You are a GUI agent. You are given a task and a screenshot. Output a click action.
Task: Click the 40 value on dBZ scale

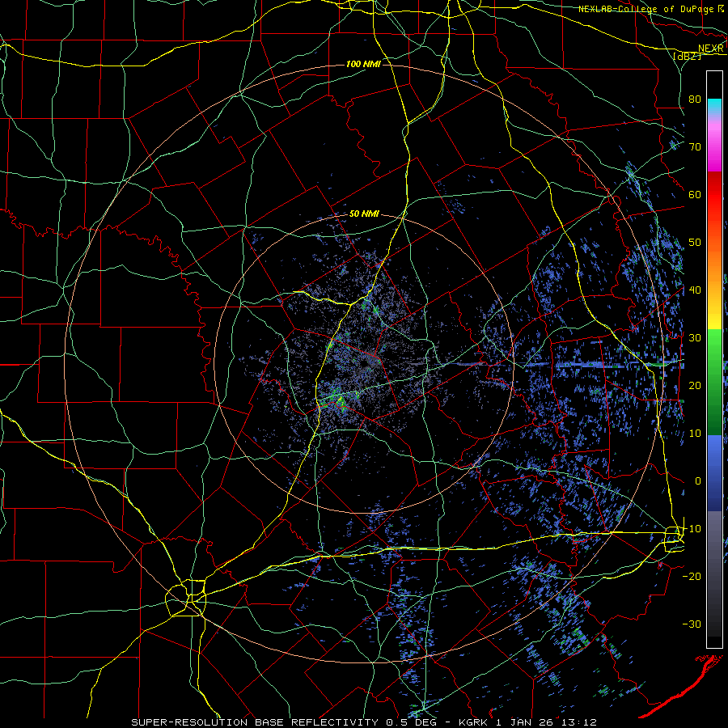click(x=695, y=290)
